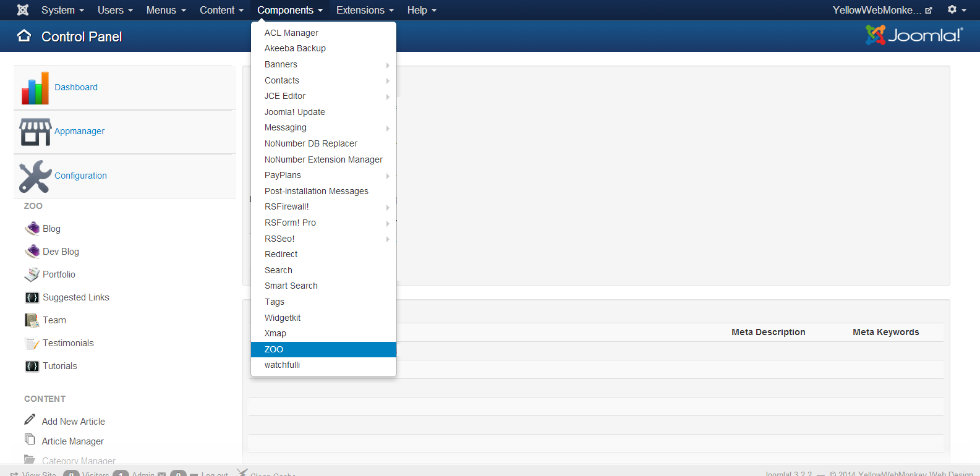Open the Add New Article link
Image resolution: width=980 pixels, height=476 pixels.
[74, 422]
